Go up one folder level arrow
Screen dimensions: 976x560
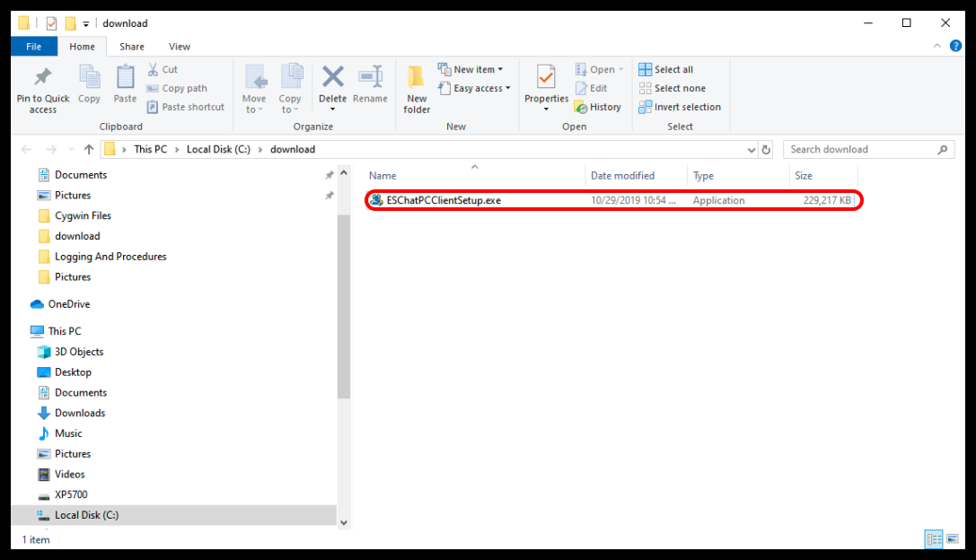click(x=89, y=149)
